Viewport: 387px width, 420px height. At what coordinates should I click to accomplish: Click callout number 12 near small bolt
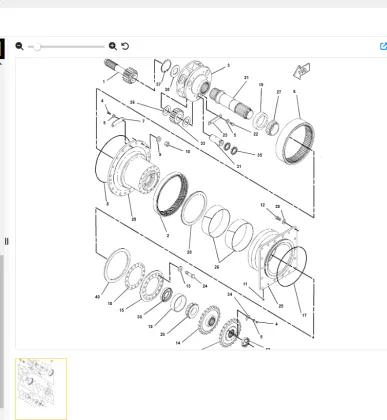[x=263, y=205]
